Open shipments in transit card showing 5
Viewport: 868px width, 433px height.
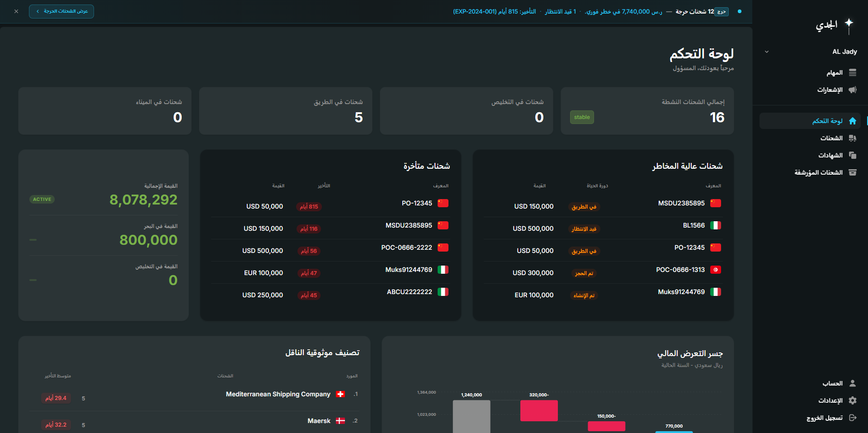(x=286, y=111)
